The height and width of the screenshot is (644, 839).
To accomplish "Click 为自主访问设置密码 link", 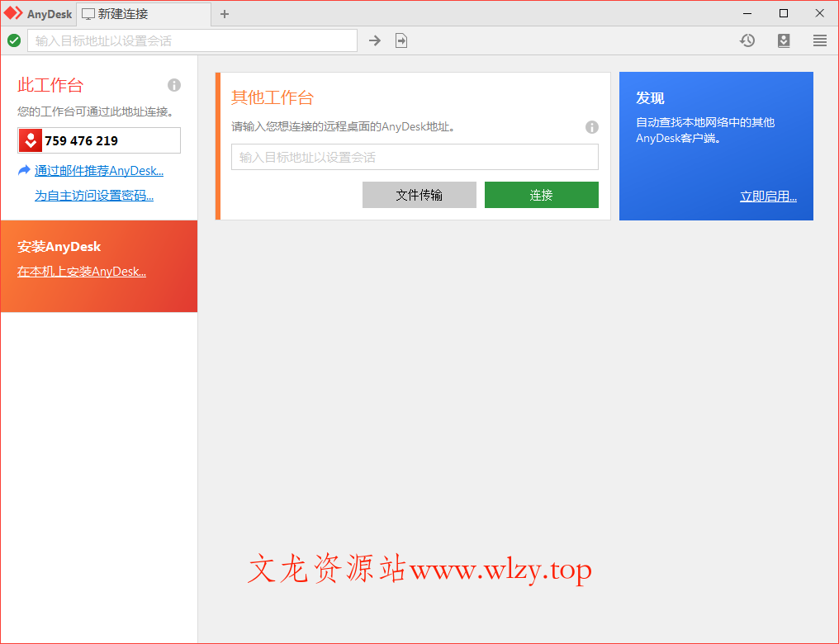I will pos(93,196).
